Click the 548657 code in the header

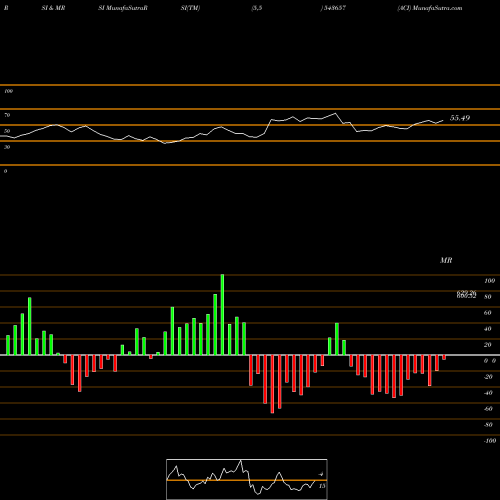334,8
